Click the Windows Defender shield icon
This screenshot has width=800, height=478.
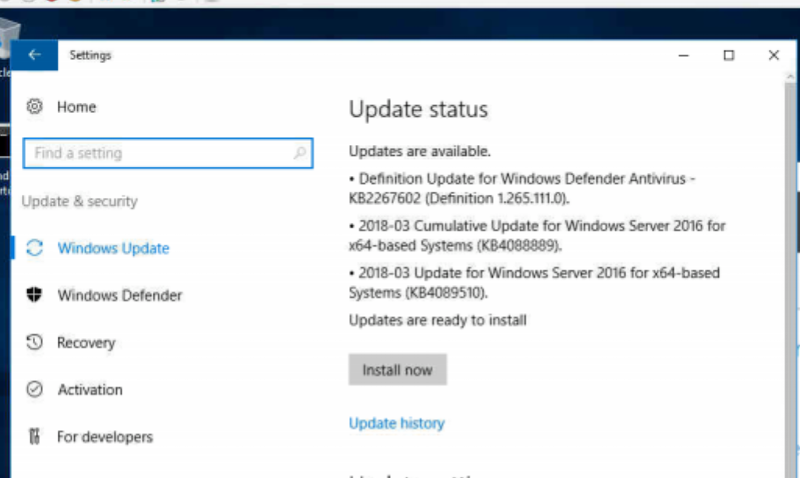click(34, 295)
